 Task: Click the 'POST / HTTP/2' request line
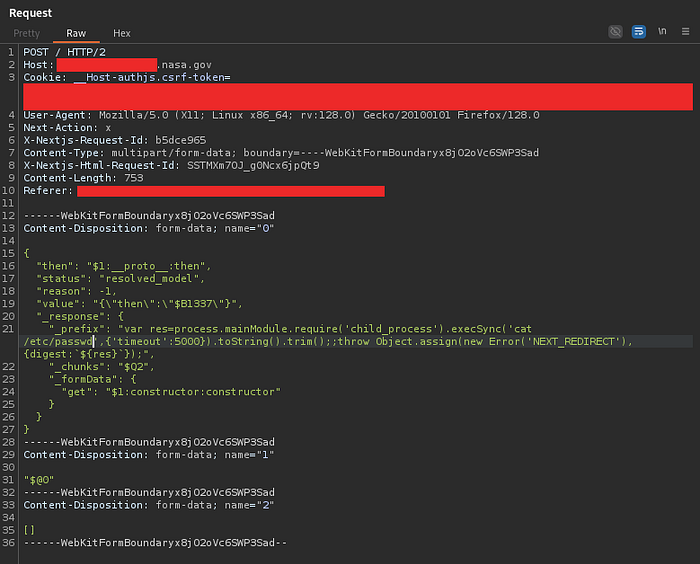pos(64,52)
